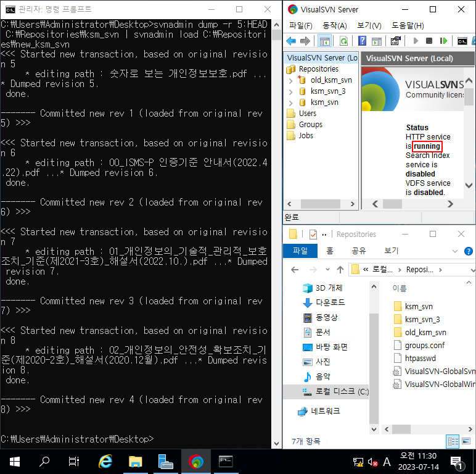Select the Jobs folder in VisualSVN tree
The width and height of the screenshot is (476, 474).
click(306, 136)
